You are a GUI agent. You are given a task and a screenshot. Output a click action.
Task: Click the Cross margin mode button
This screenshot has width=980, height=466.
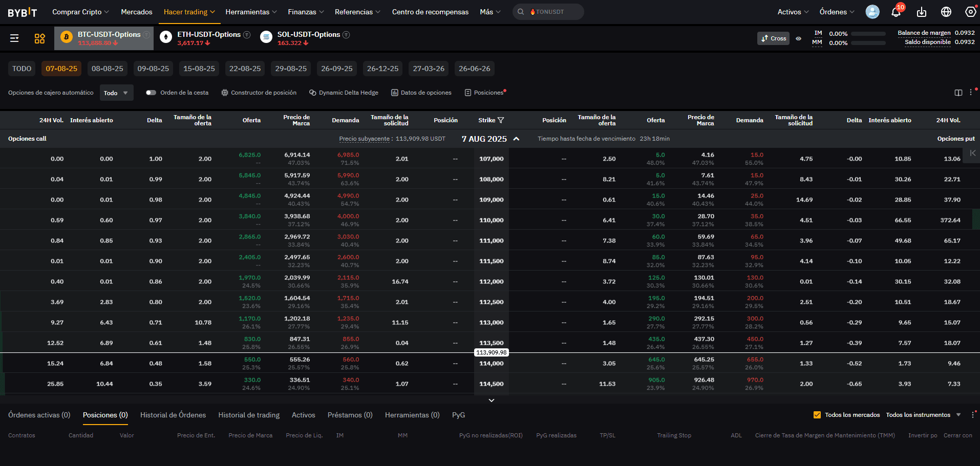pyautogui.click(x=773, y=38)
